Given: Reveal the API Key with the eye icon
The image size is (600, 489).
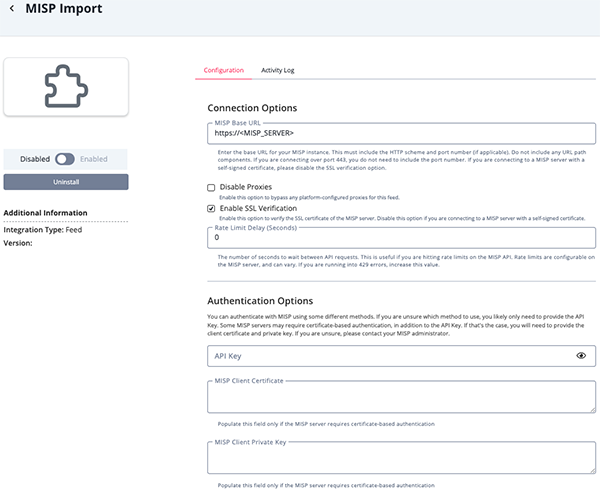Looking at the screenshot, I should coord(581,355).
